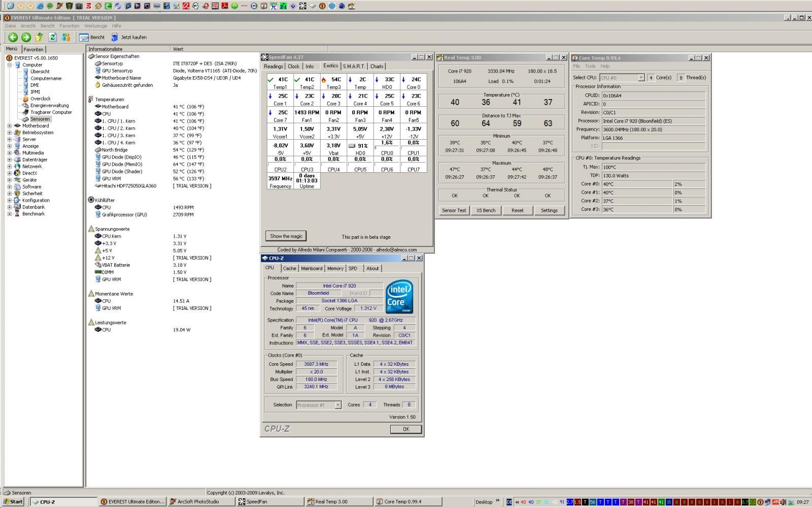Open the Werkzeuge menu in EVEREST
The height and width of the screenshot is (508, 812).
point(95,26)
